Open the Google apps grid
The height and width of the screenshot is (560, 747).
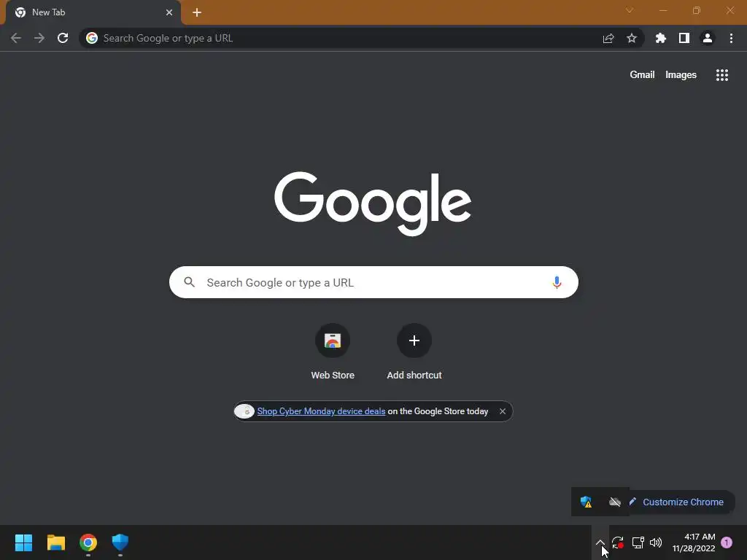click(721, 75)
